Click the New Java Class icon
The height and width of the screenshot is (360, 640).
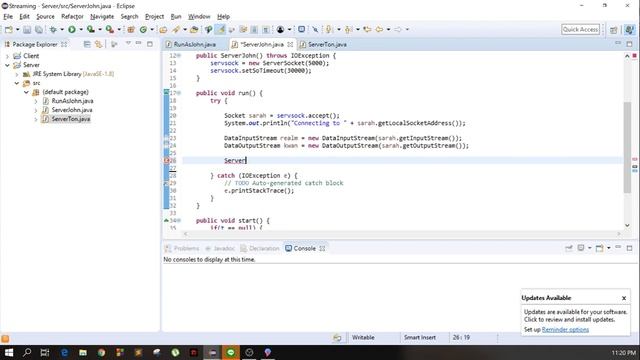[143, 29]
